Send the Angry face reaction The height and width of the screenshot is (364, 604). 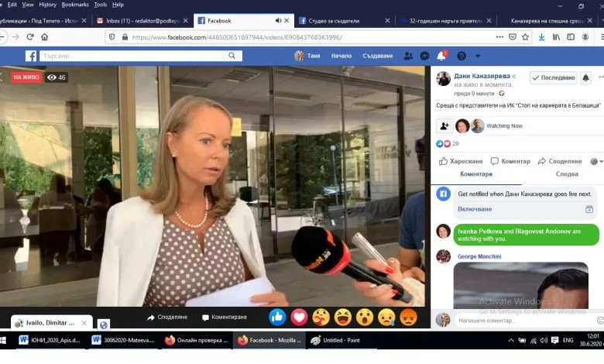coord(408,317)
